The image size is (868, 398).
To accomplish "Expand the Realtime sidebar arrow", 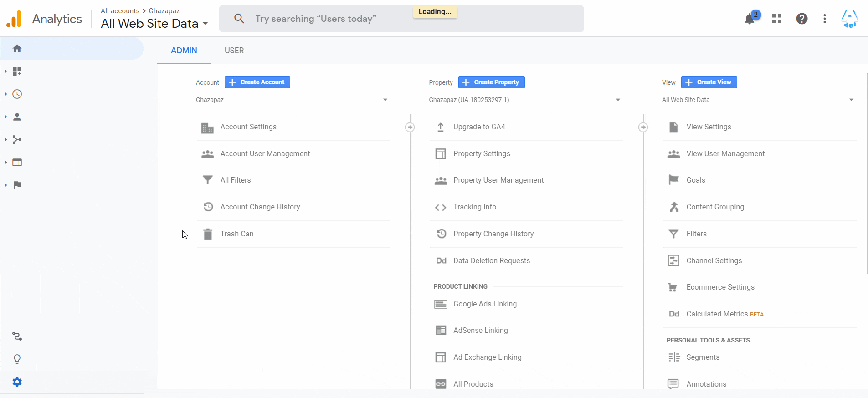I will (x=5, y=94).
